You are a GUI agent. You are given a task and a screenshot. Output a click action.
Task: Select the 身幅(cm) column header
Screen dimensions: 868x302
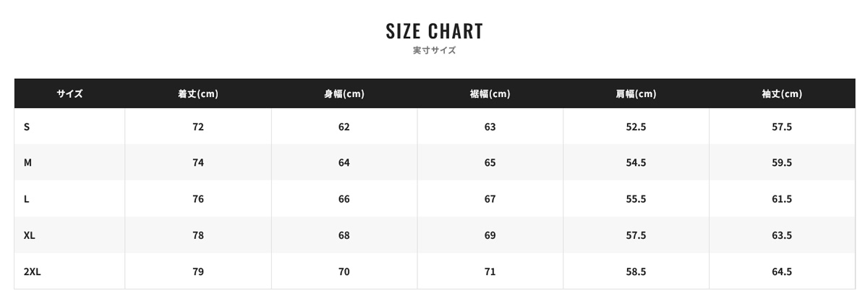tap(344, 93)
